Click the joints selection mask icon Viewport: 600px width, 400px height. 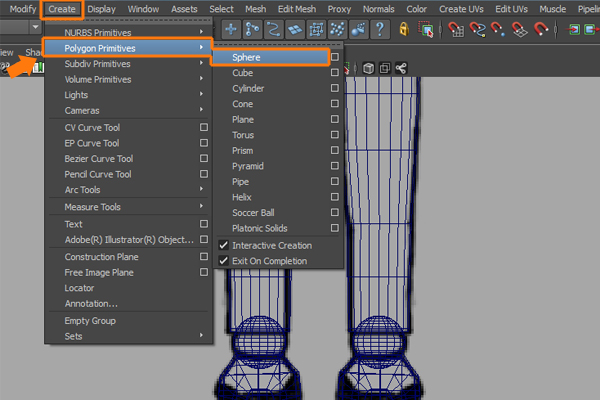(253, 29)
